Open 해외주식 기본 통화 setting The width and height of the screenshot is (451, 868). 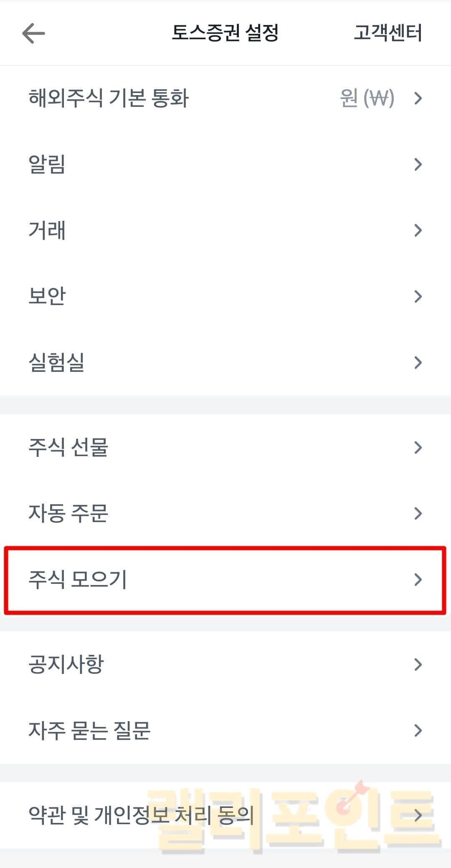109,98
